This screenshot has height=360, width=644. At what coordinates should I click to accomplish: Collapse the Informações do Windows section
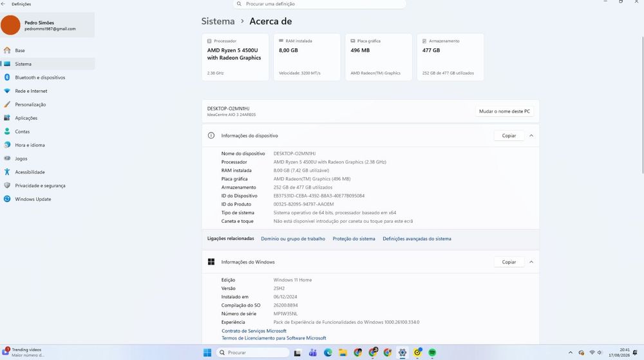coord(531,262)
